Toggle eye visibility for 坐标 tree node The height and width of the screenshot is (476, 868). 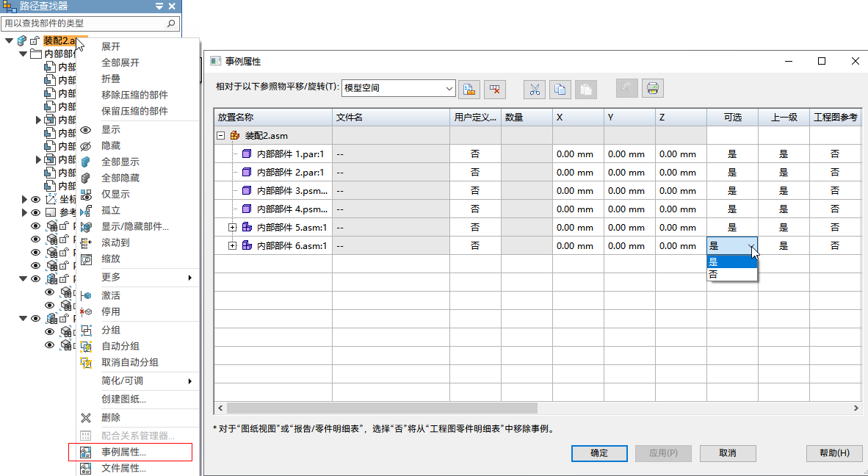click(35, 199)
